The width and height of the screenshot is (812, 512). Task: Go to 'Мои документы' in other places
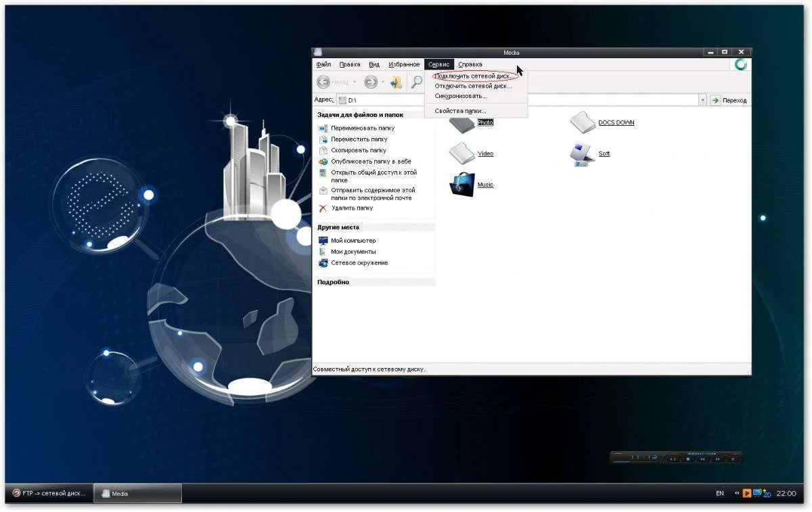coord(353,252)
